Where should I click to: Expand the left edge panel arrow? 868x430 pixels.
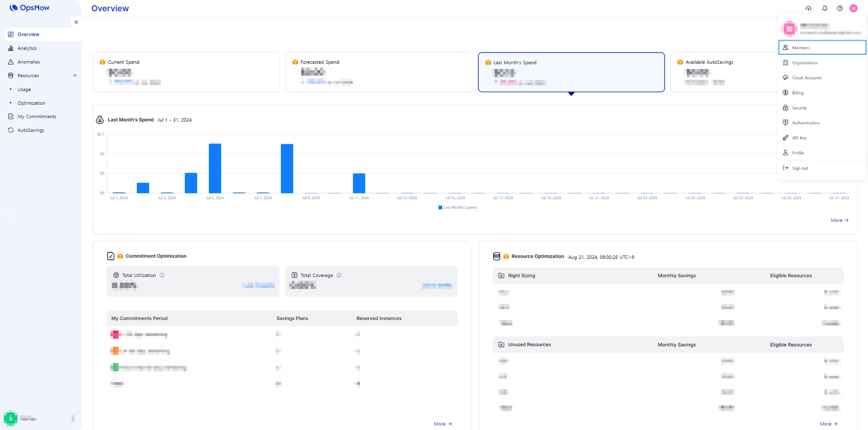(x=9, y=215)
